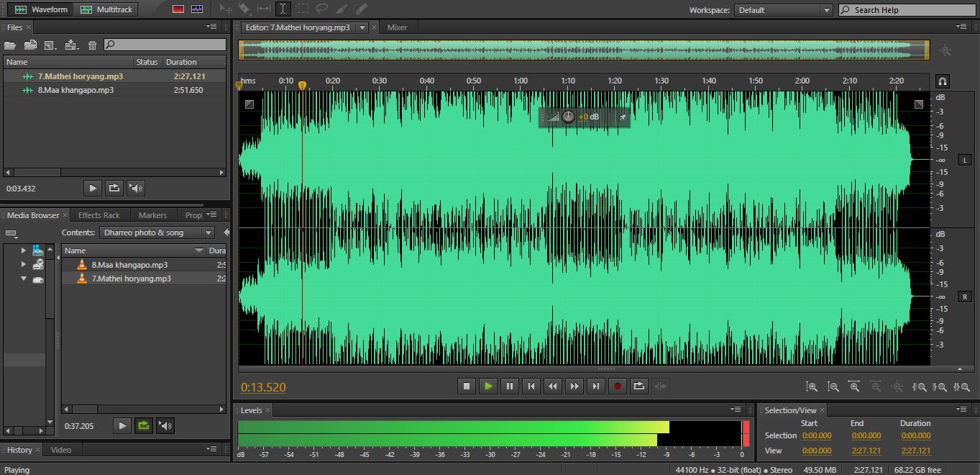The image size is (980, 475).
Task: Open the Contents folder dropdown
Action: coord(208,232)
